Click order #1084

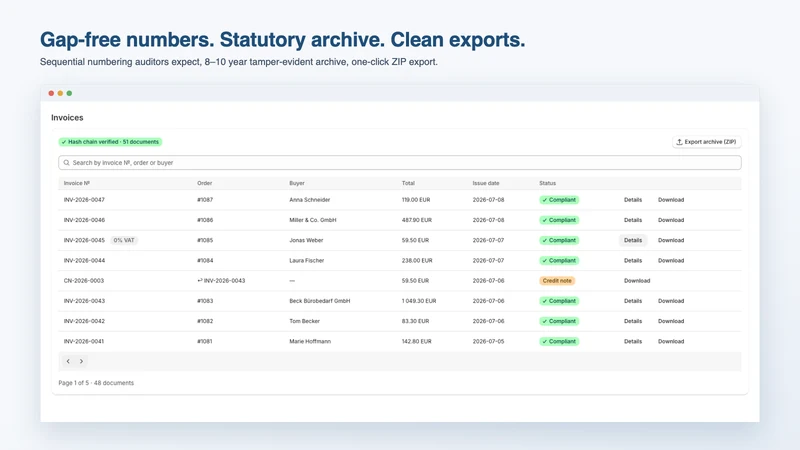tap(205, 261)
